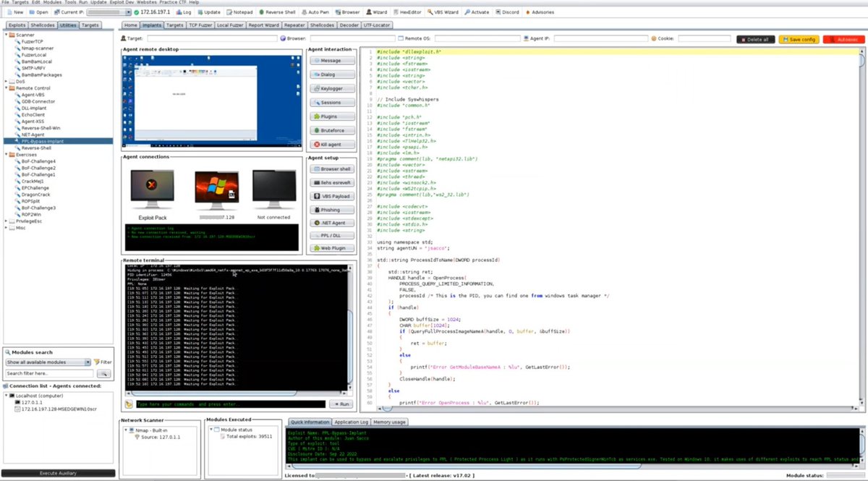This screenshot has height=481, width=868.
Task: Select the Agent-XSS module
Action: (x=30, y=121)
